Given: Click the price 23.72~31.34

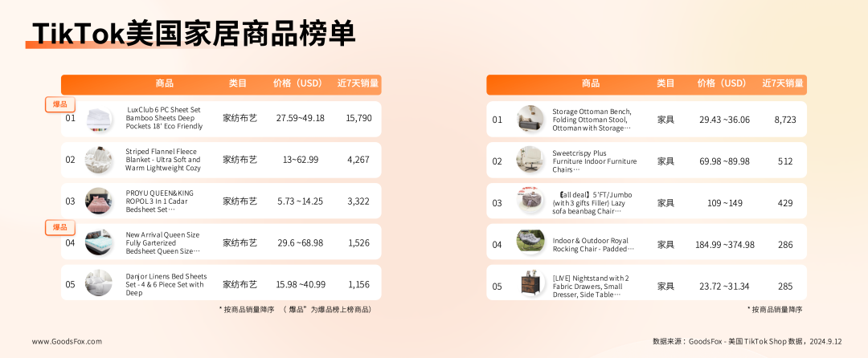Looking at the screenshot, I should 724,287.
